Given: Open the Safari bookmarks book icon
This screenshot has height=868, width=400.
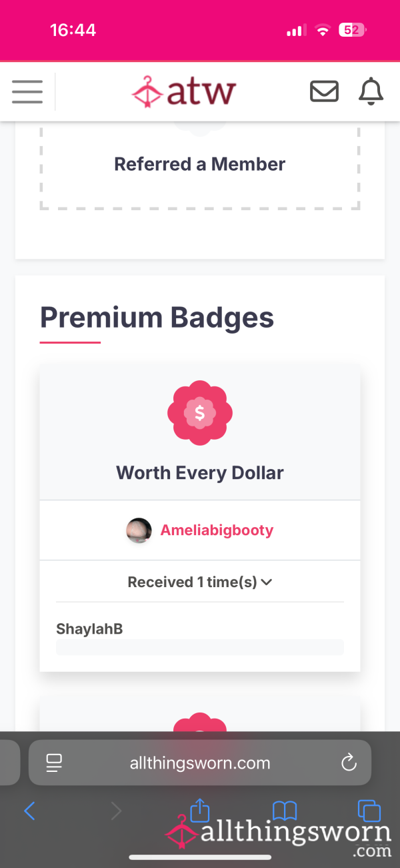Looking at the screenshot, I should pyautogui.click(x=285, y=811).
